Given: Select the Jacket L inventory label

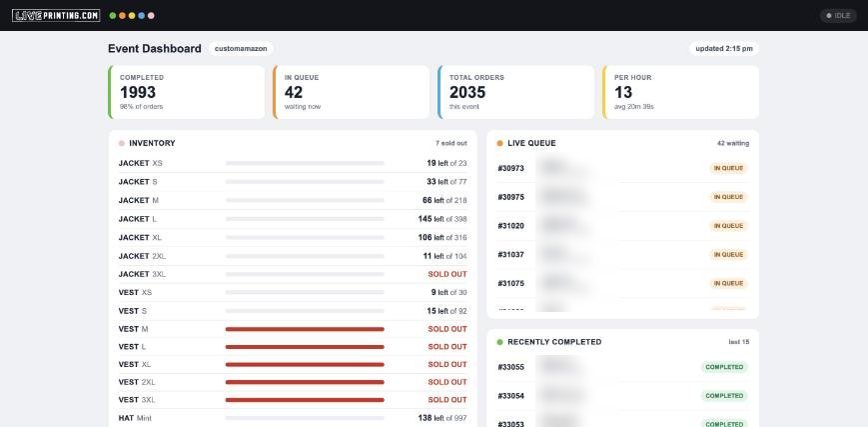Looking at the screenshot, I should [137, 219].
